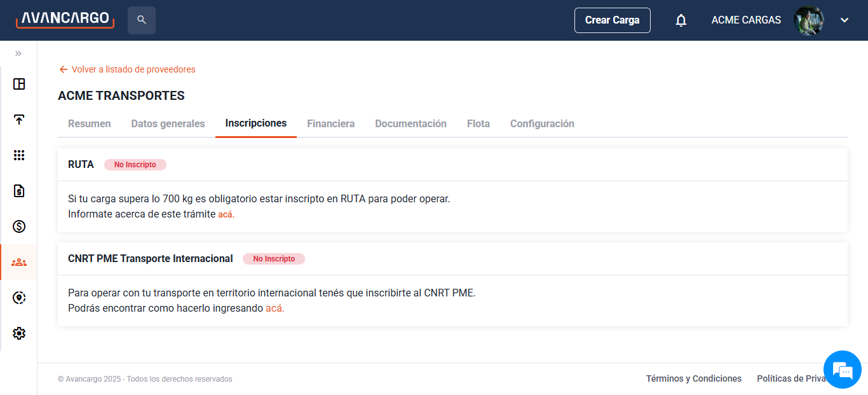The width and height of the screenshot is (868, 395).
Task: Click the Avancargo 2025 copyright text
Action: 145,379
